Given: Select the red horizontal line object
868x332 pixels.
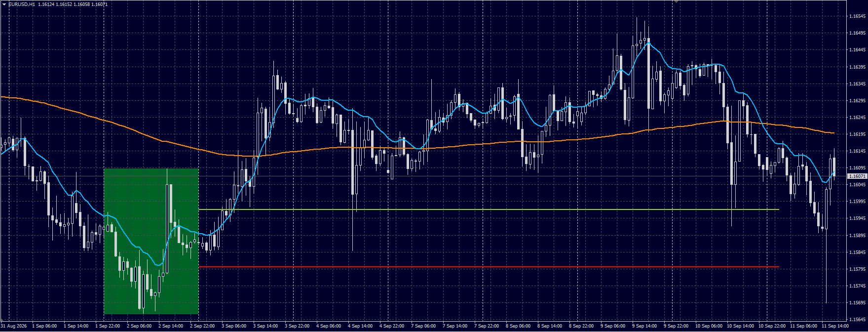Looking at the screenshot, I should pyautogui.click(x=489, y=267).
